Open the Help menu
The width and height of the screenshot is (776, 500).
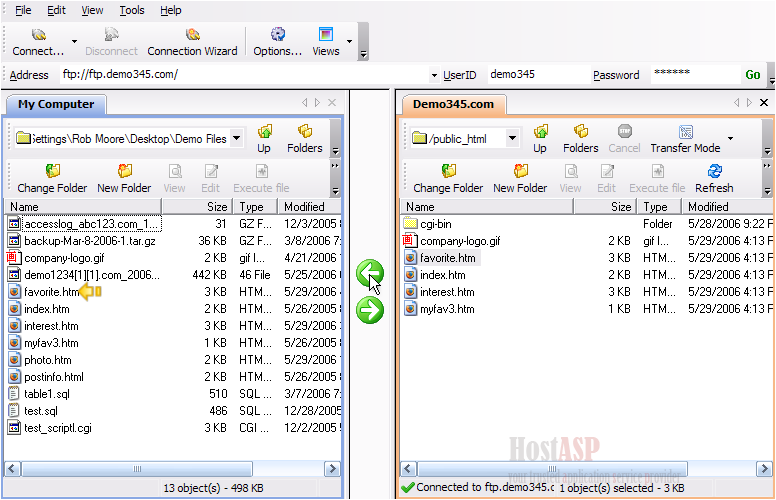(x=171, y=10)
